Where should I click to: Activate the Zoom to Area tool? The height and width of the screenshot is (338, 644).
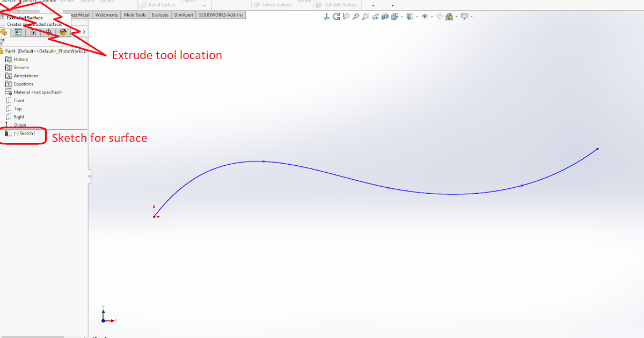(x=365, y=17)
